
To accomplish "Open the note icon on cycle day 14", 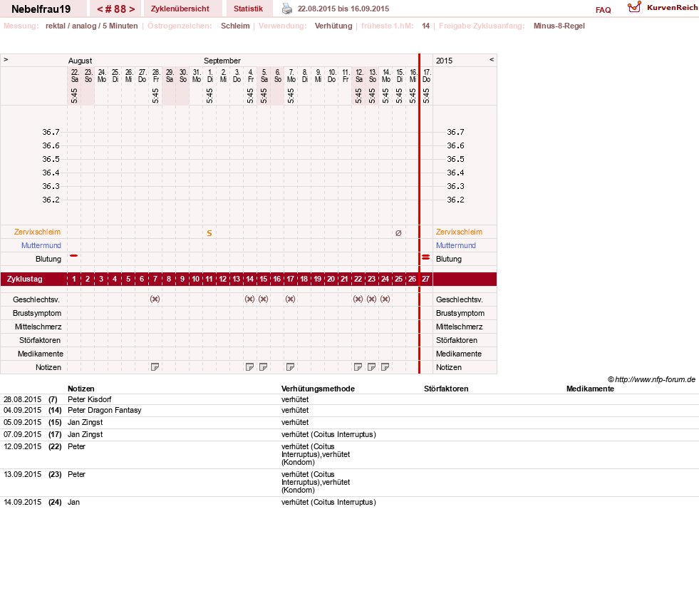I will [x=249, y=367].
